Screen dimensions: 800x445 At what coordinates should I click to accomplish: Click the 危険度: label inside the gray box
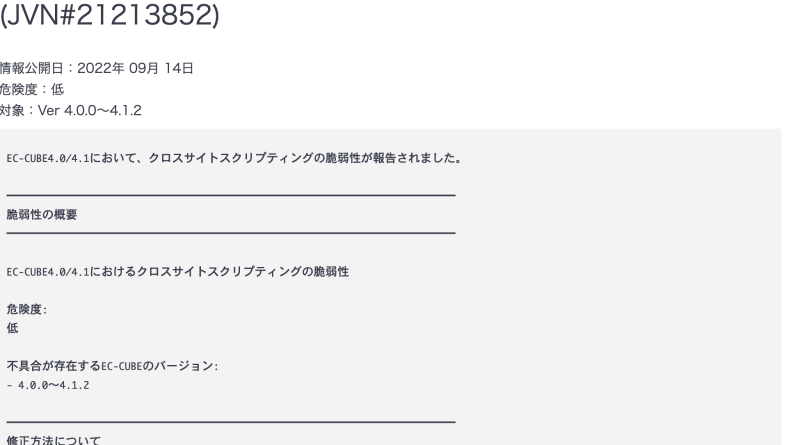(27, 309)
